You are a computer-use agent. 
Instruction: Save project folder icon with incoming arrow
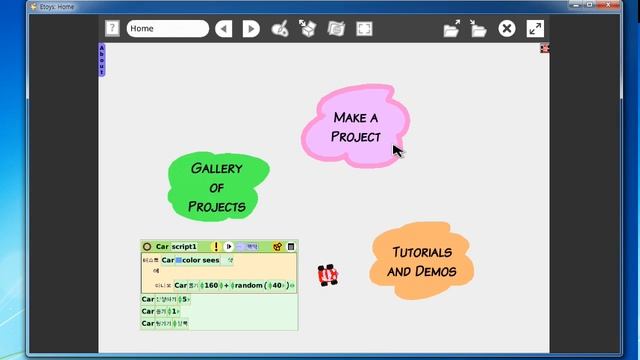coord(478,29)
